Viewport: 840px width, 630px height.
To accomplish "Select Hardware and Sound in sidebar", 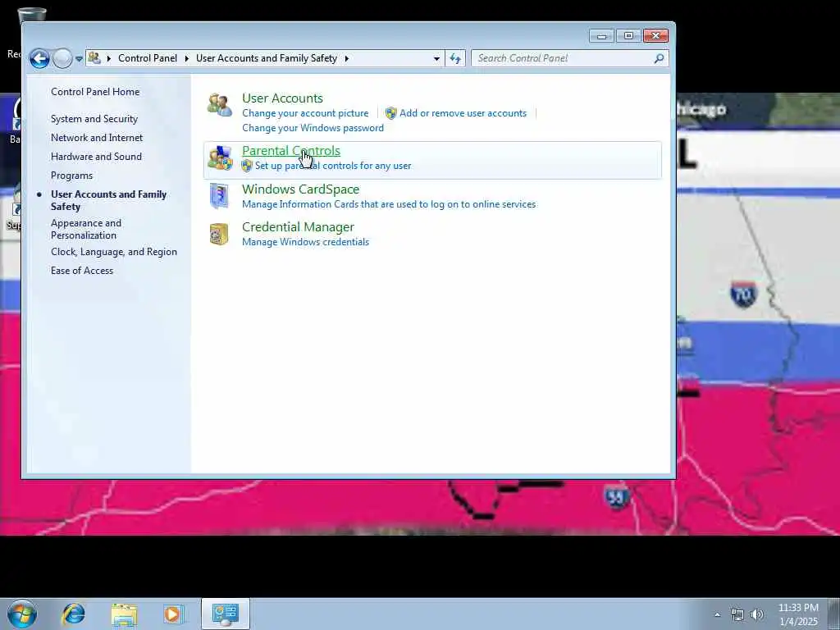I will 97,157.
